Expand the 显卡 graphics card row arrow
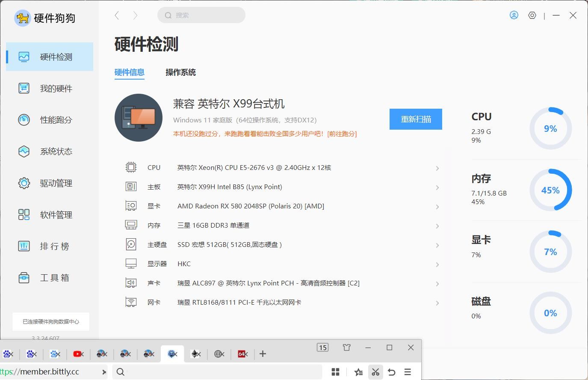 pyautogui.click(x=437, y=207)
